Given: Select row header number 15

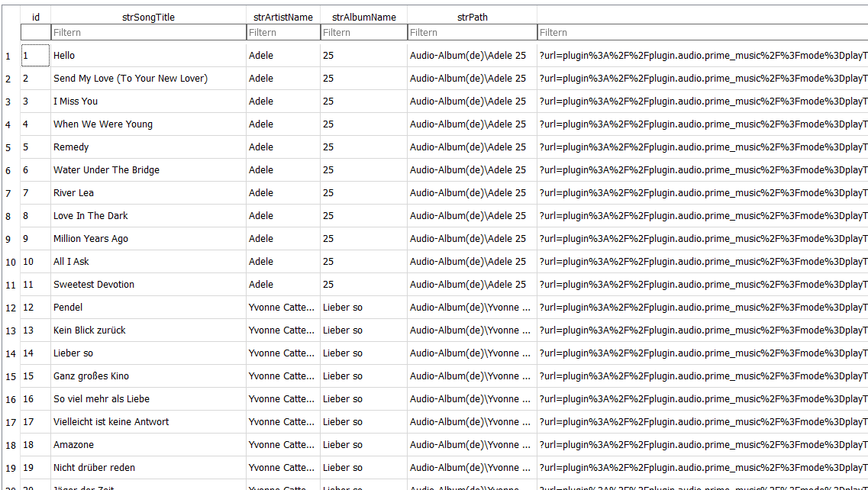Looking at the screenshot, I should click(11, 376).
